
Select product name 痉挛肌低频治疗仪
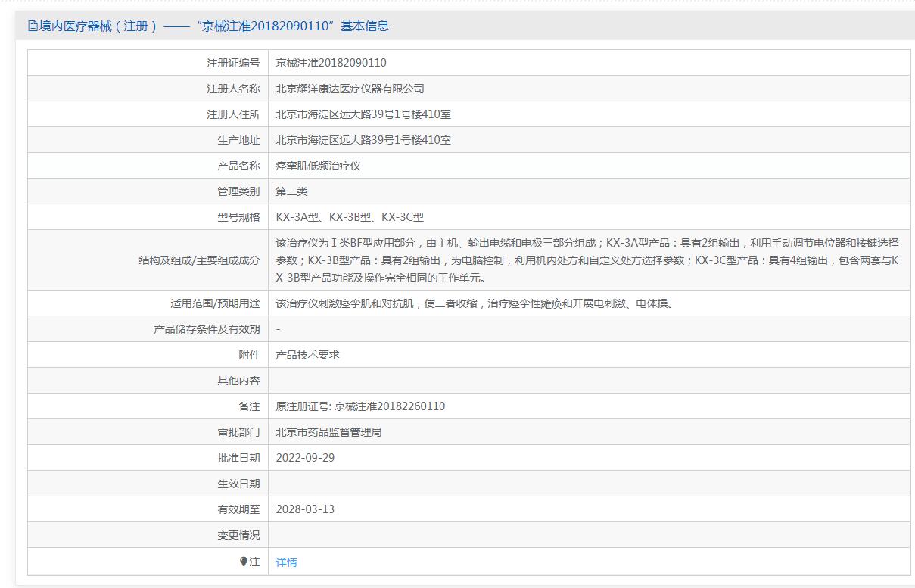tap(318, 166)
